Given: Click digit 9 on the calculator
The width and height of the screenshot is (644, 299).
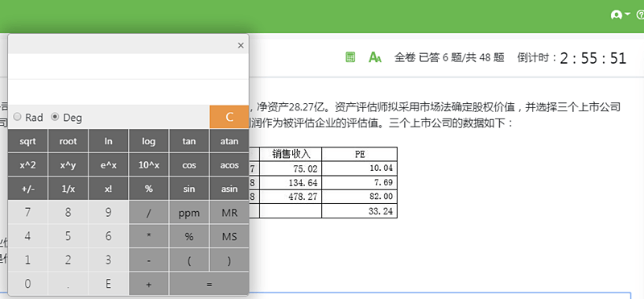Looking at the screenshot, I should click(x=109, y=213).
